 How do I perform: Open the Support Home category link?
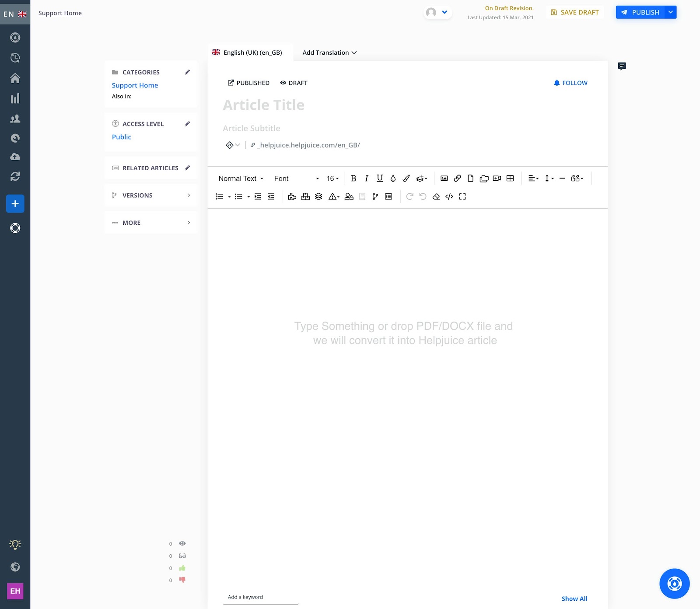pos(135,85)
